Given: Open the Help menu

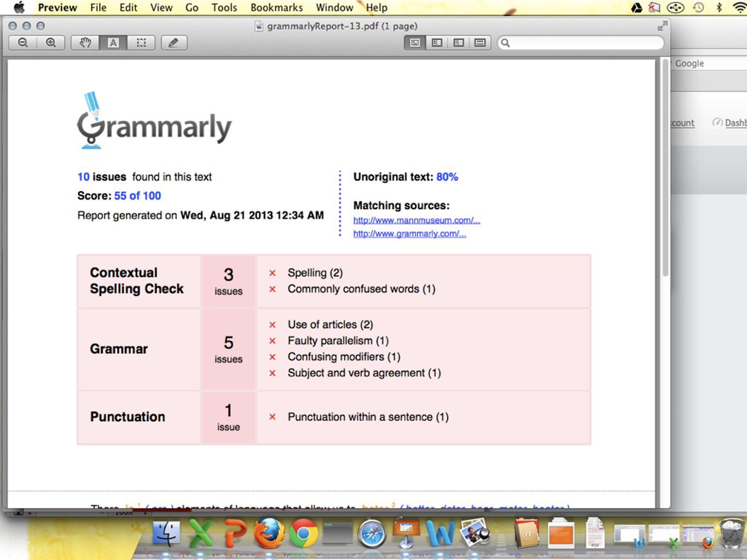Looking at the screenshot, I should pos(377,8).
